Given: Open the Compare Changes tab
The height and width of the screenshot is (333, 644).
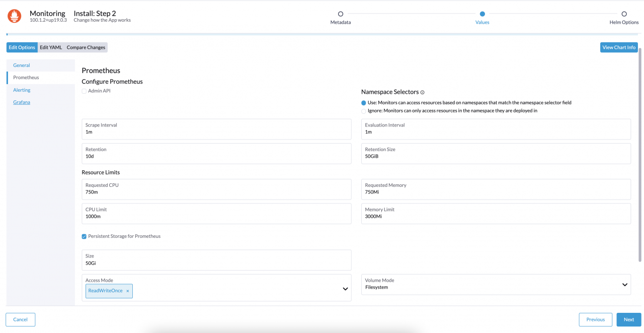Looking at the screenshot, I should pyautogui.click(x=86, y=47).
